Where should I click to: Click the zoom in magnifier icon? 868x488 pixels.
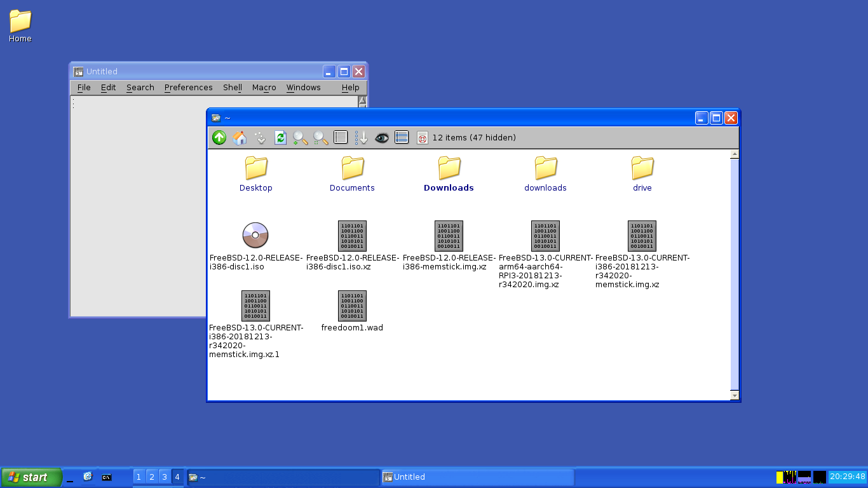coord(301,137)
